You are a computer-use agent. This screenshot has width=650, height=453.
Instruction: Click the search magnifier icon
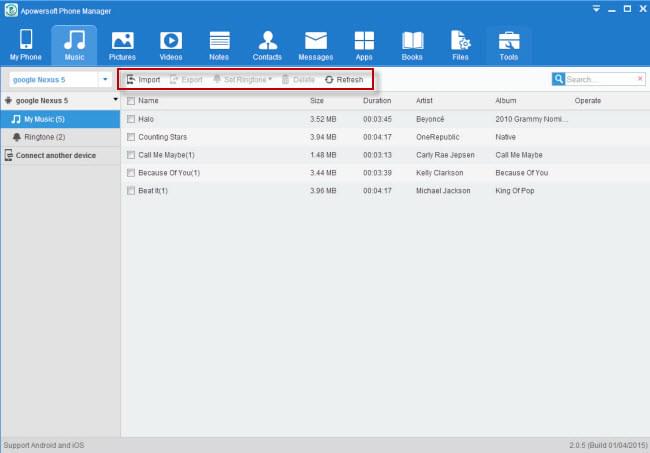pyautogui.click(x=558, y=79)
